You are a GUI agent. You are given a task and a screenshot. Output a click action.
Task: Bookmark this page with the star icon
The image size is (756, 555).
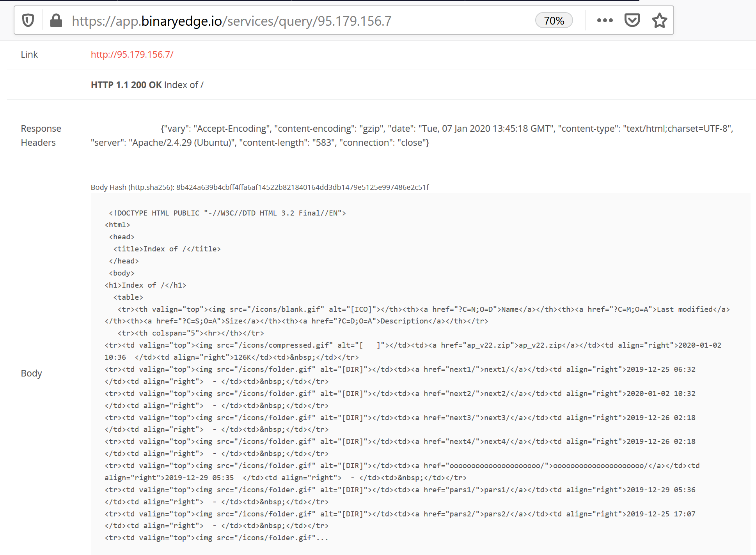pos(659,21)
